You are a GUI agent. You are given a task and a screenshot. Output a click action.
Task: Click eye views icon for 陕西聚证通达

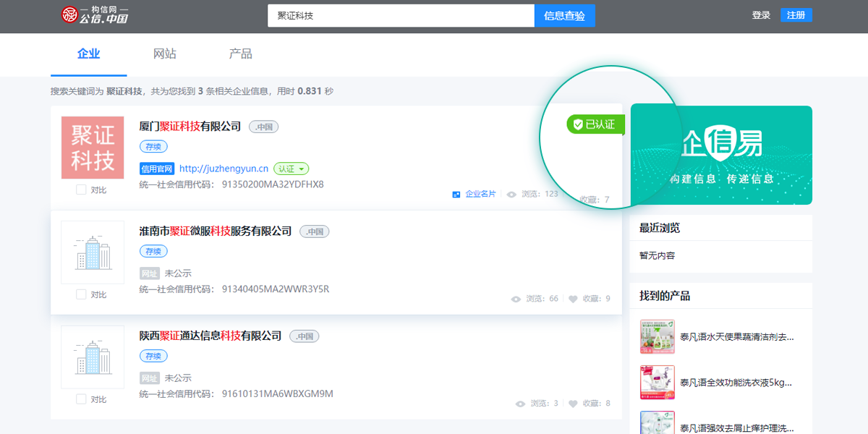(520, 404)
